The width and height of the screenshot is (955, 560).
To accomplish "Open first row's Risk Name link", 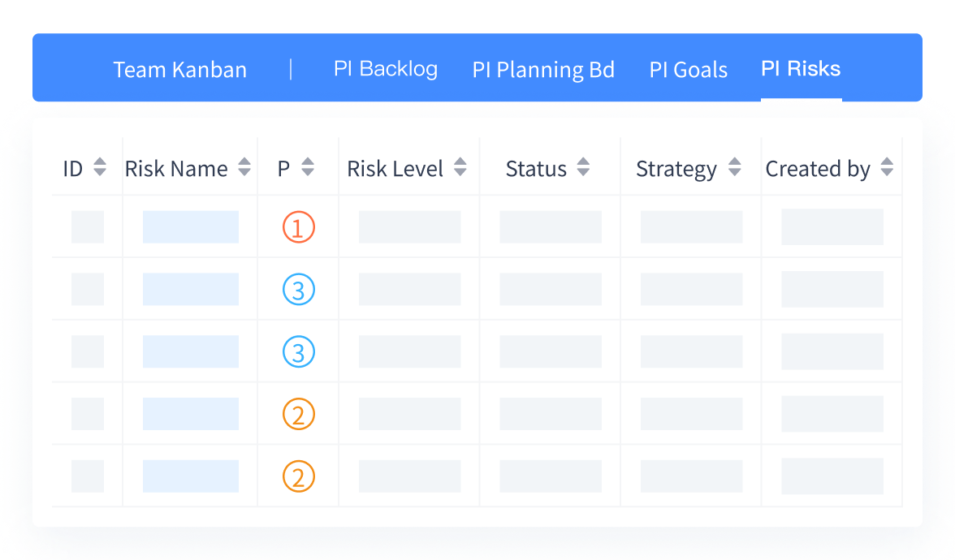I will click(191, 227).
